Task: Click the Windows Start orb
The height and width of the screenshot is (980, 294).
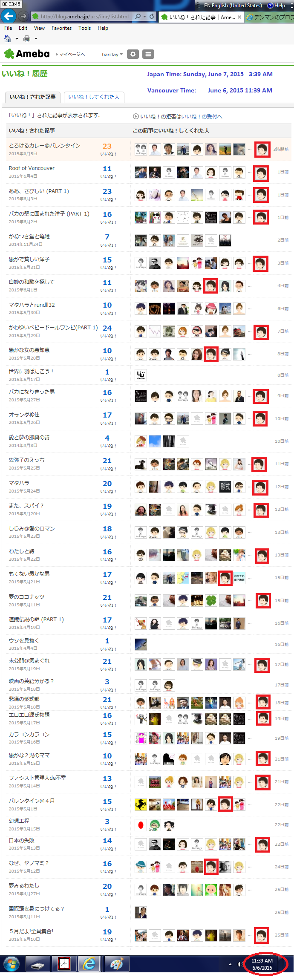Action: 12,963
